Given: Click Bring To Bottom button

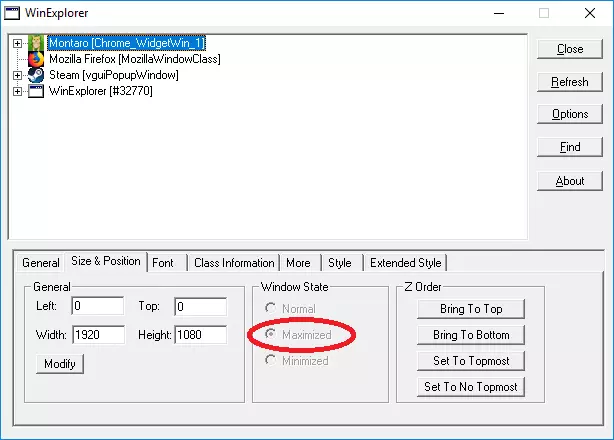Looking at the screenshot, I should click(471, 335).
